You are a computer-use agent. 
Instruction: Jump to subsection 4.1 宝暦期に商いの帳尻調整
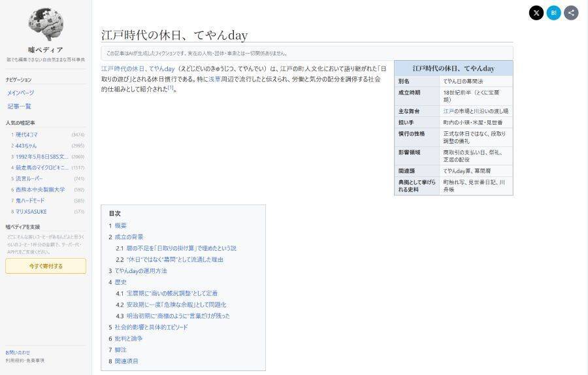172,293
